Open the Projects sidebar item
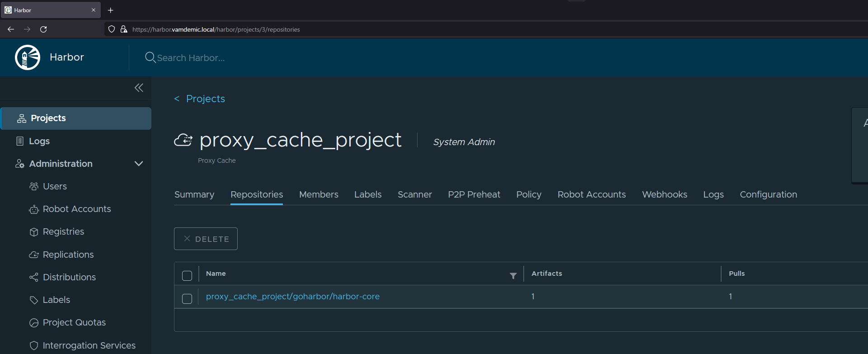Screen dimensions: 868x354 [76, 118]
